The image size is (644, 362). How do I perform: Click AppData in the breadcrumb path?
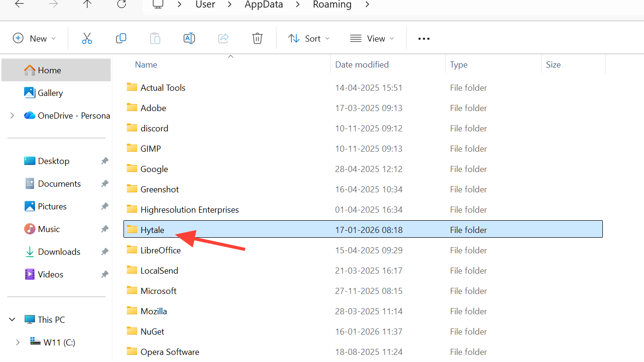264,5
